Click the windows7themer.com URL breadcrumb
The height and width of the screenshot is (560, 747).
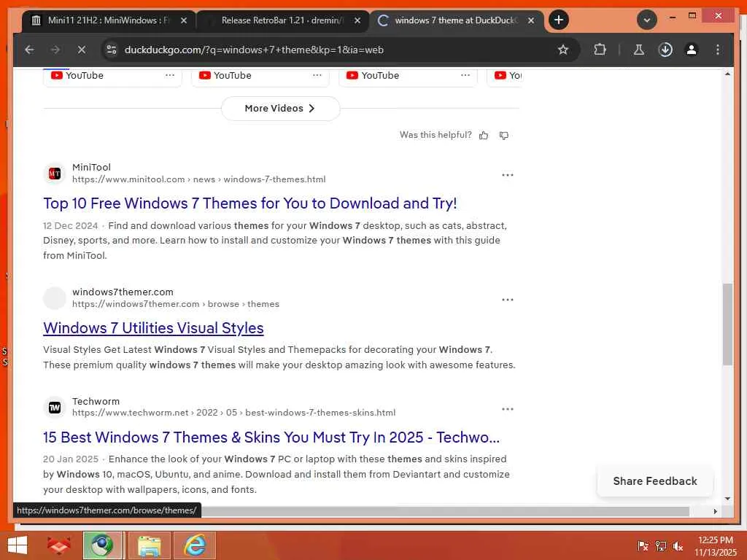(x=176, y=304)
